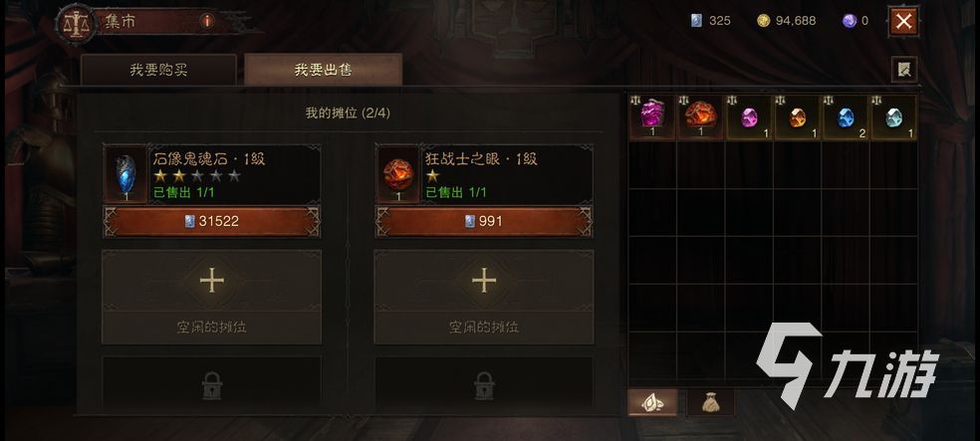
Task: Click the right locked stall padlock
Action: pos(484,385)
